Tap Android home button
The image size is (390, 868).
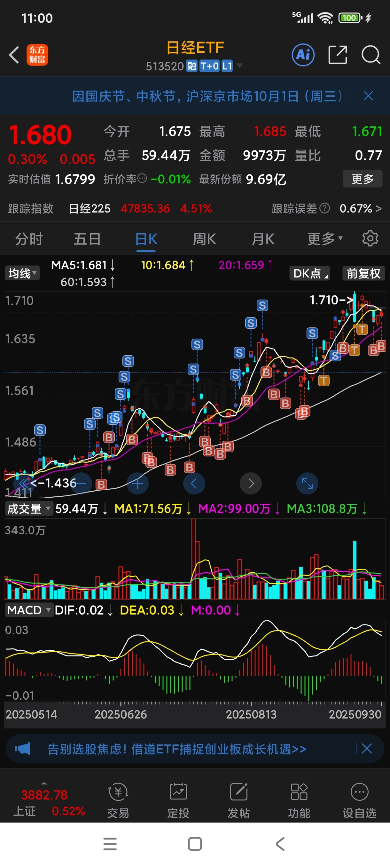pyautogui.click(x=195, y=844)
